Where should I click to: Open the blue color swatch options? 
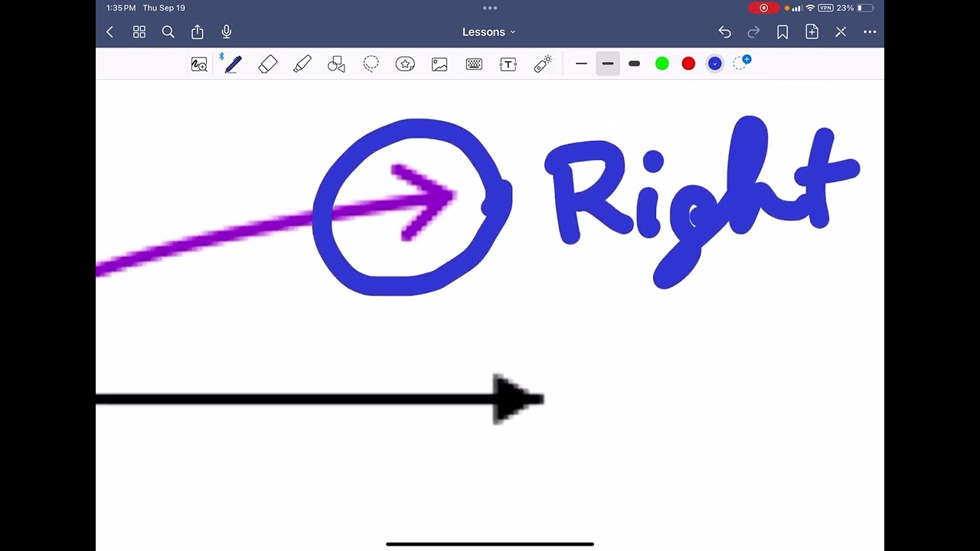(x=714, y=64)
